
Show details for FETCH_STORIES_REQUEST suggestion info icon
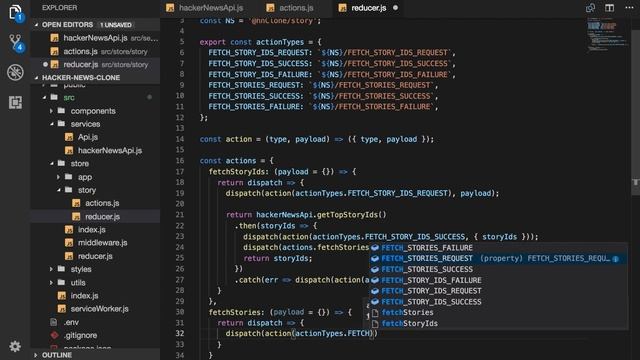click(x=616, y=259)
